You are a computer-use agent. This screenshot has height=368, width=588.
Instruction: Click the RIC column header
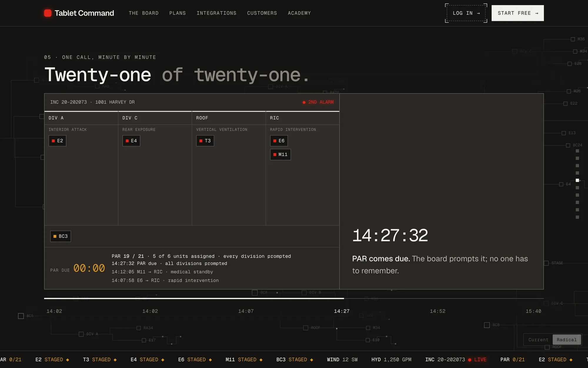pos(303,118)
